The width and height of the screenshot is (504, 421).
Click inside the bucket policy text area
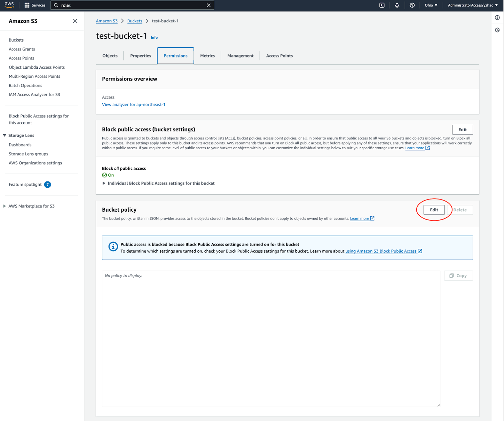271,339
